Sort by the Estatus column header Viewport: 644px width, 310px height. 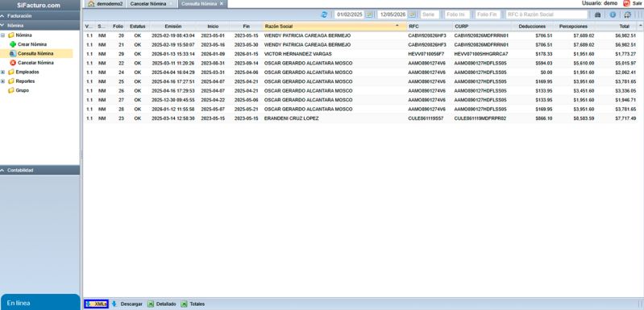pyautogui.click(x=137, y=27)
